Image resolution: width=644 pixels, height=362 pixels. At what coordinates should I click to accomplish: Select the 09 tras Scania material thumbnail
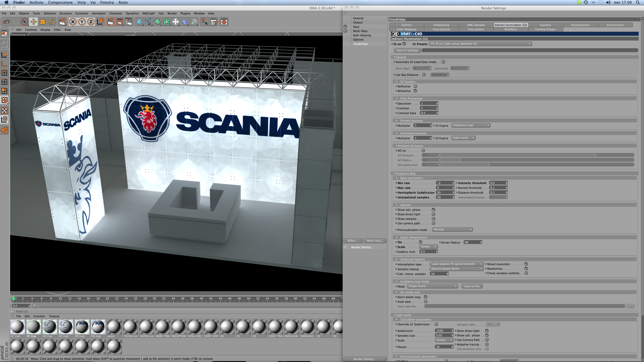[82, 327]
